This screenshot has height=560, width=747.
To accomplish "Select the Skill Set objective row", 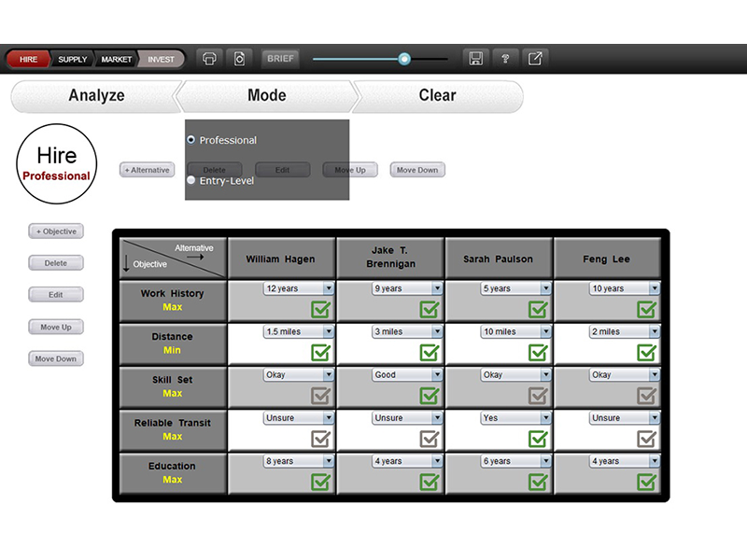I will click(x=173, y=386).
